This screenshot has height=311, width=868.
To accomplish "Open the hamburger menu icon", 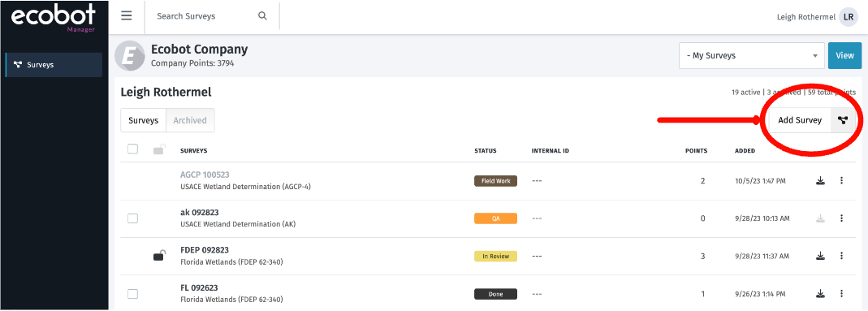I will tap(126, 16).
